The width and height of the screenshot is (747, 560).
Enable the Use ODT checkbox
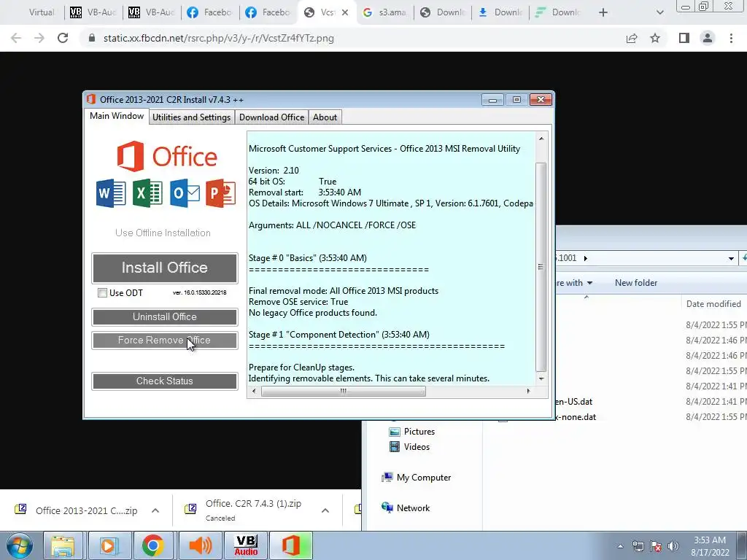(102, 293)
